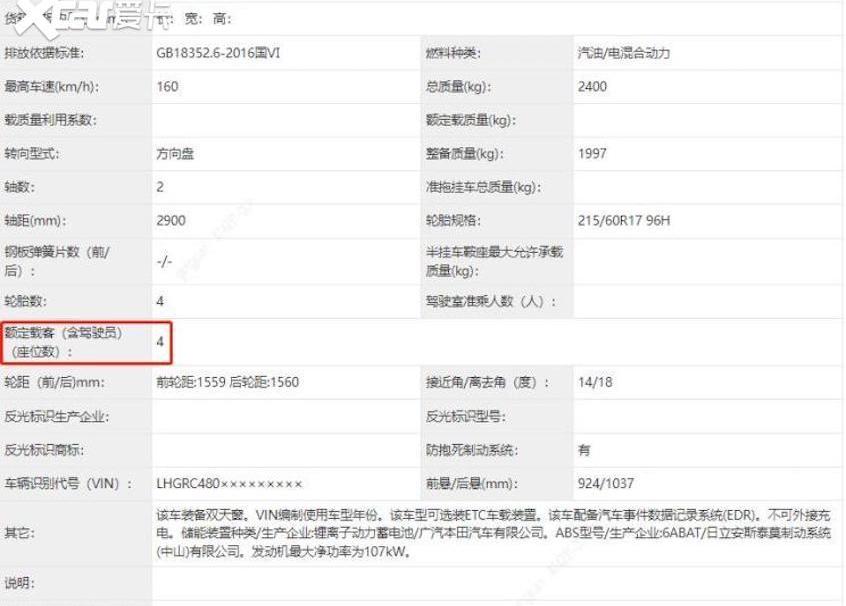Select the 驾驶室准乘人数 label
Screen dimensions: 846x606
tap(490, 301)
